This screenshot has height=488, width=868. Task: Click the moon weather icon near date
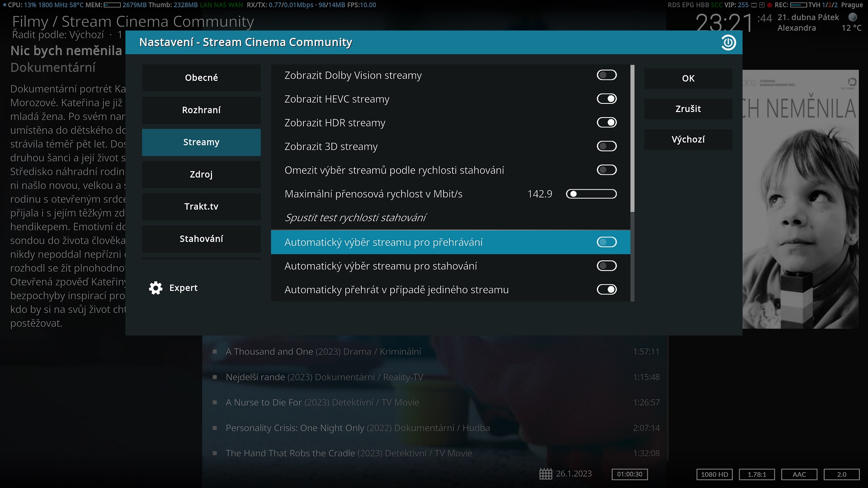(853, 17)
